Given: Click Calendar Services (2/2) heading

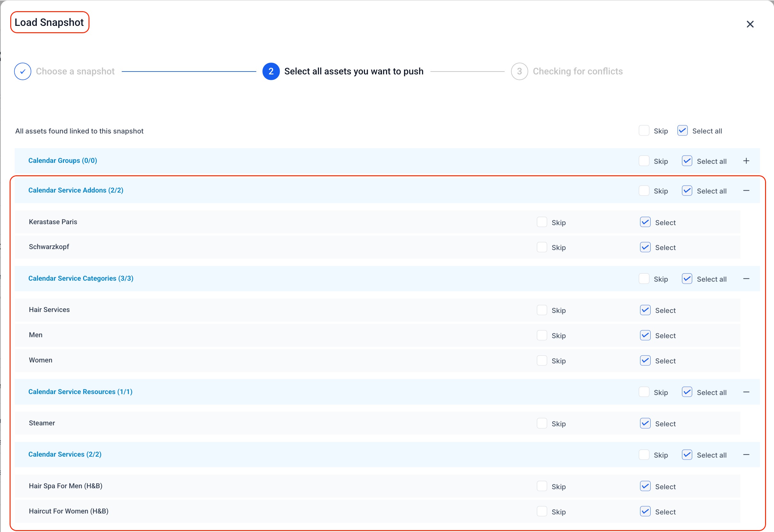Looking at the screenshot, I should tap(65, 454).
